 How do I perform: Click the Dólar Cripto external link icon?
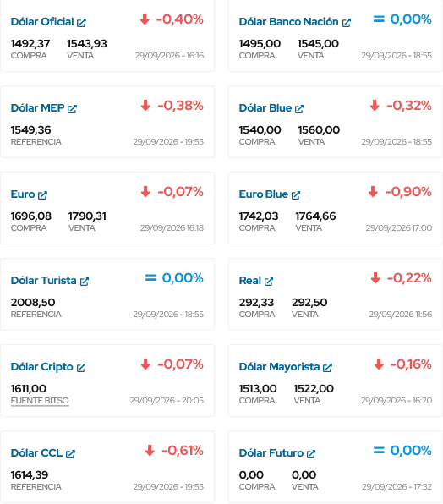point(81,367)
